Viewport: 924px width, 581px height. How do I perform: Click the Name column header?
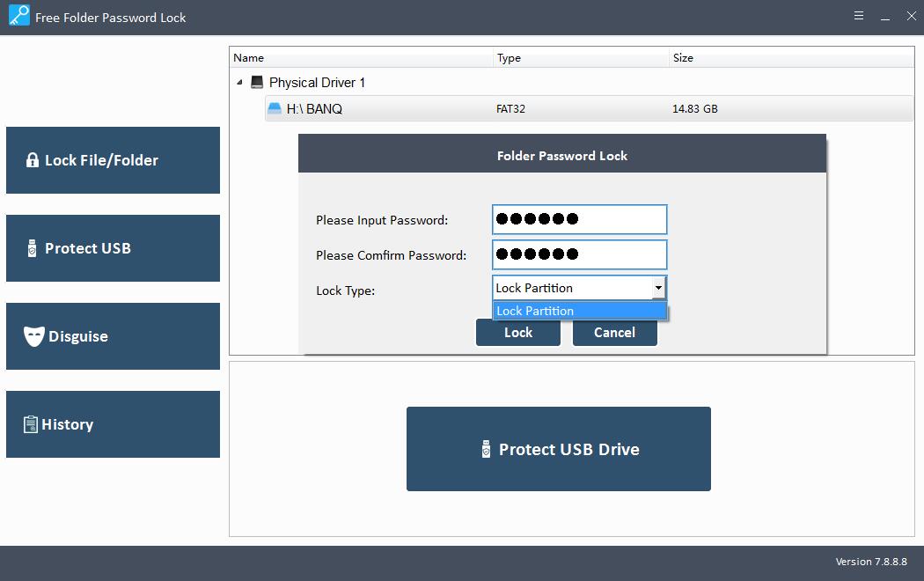click(x=248, y=57)
